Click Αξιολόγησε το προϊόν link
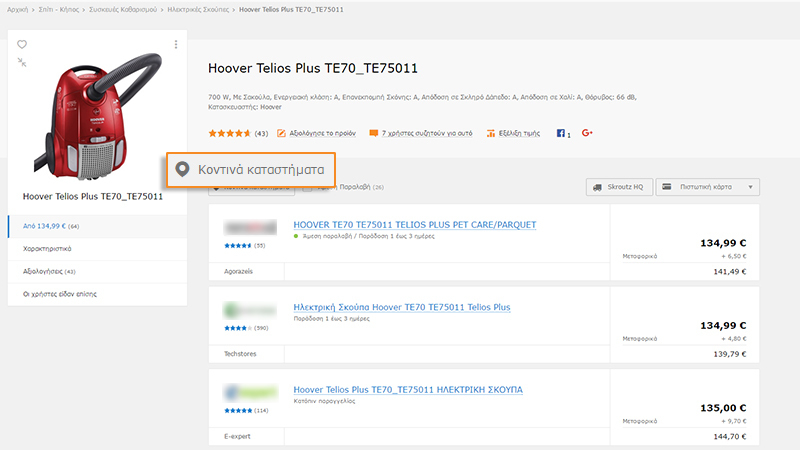 coord(322,133)
